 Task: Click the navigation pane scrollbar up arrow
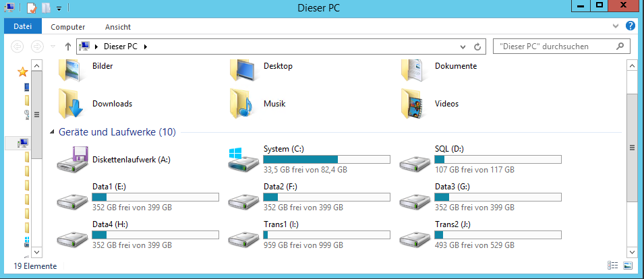pyautogui.click(x=36, y=65)
